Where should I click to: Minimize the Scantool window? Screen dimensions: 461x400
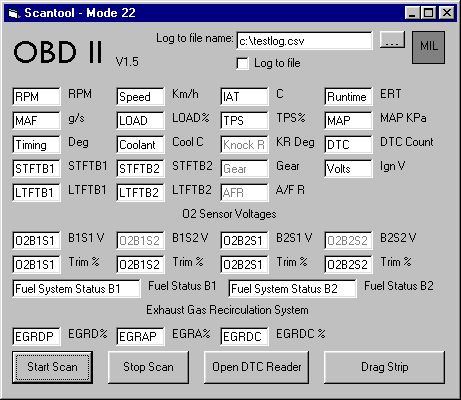(x=413, y=13)
